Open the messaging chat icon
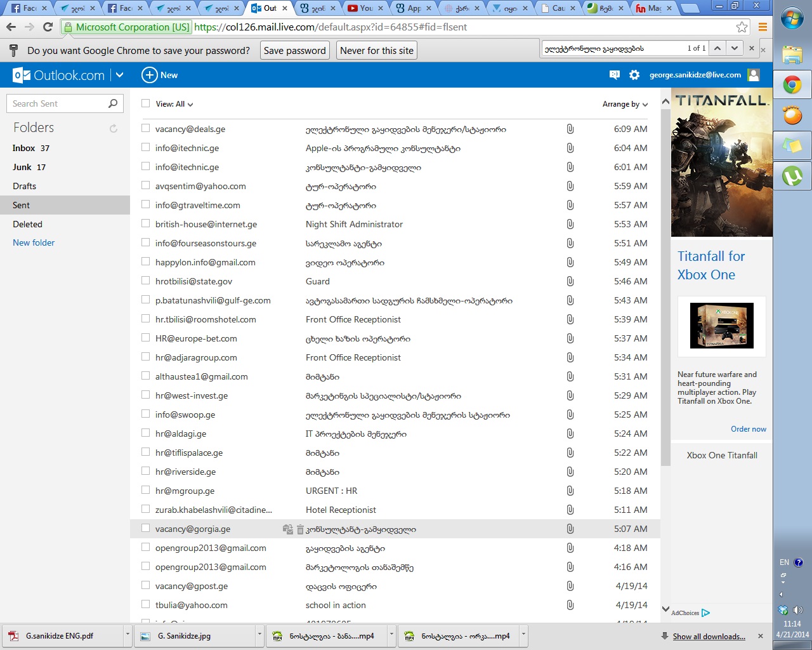812x650 pixels. (x=614, y=75)
